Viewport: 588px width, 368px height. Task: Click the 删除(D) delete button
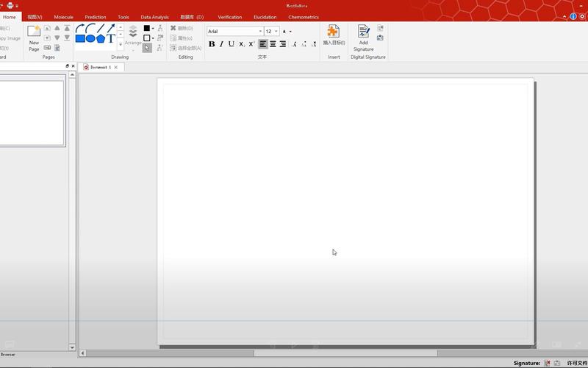(182, 28)
